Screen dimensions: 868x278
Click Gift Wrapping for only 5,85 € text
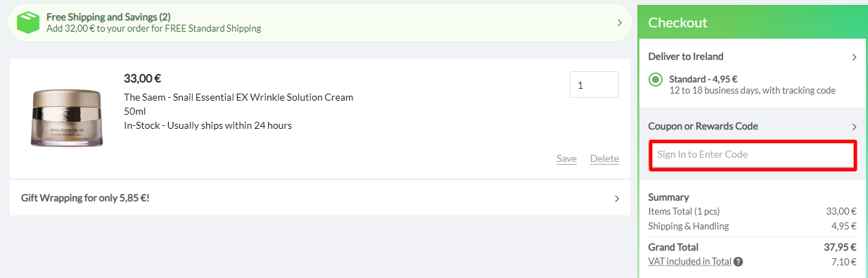click(x=85, y=198)
